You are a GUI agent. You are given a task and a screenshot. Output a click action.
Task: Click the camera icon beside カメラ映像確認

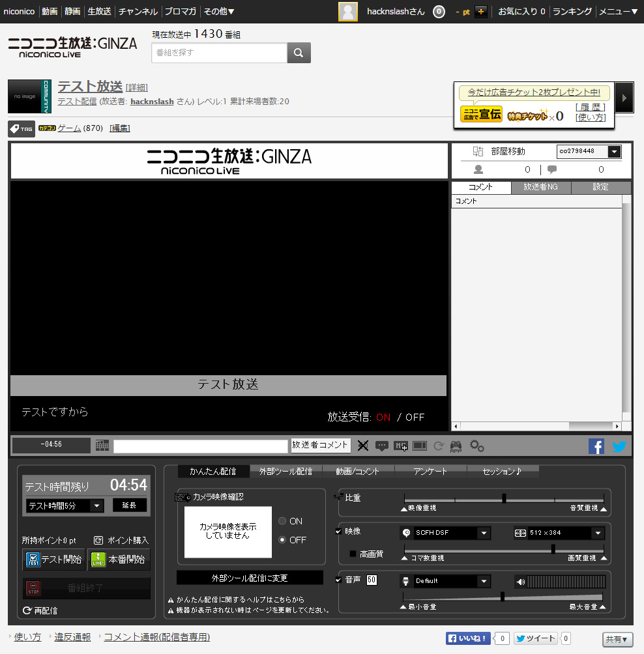click(x=183, y=497)
